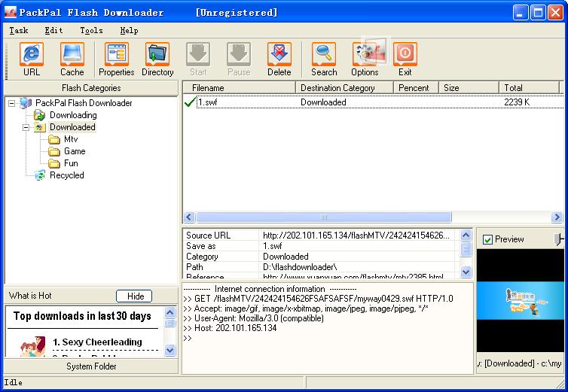Click PackPal title bar application icon
This screenshot has height=392, width=568.
tap(10, 12)
